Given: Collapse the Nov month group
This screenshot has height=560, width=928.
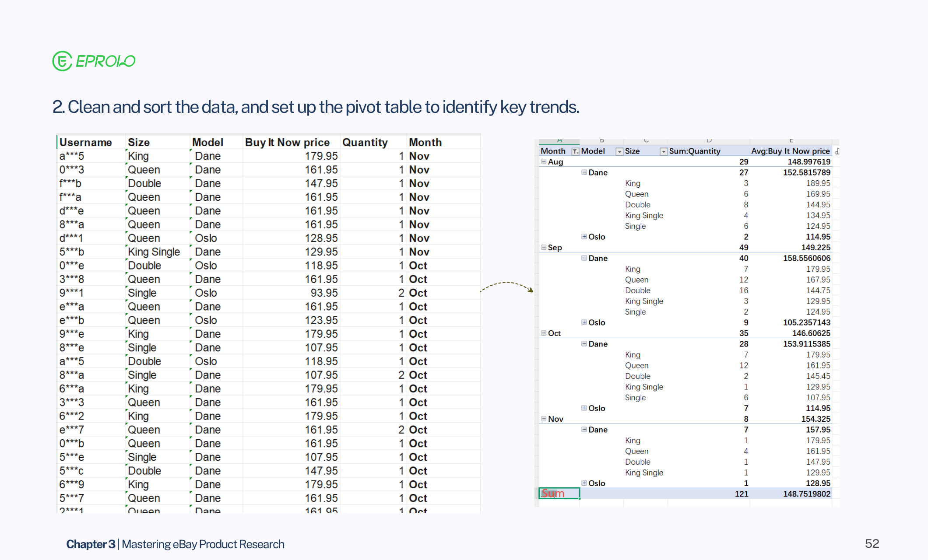Looking at the screenshot, I should pyautogui.click(x=544, y=419).
